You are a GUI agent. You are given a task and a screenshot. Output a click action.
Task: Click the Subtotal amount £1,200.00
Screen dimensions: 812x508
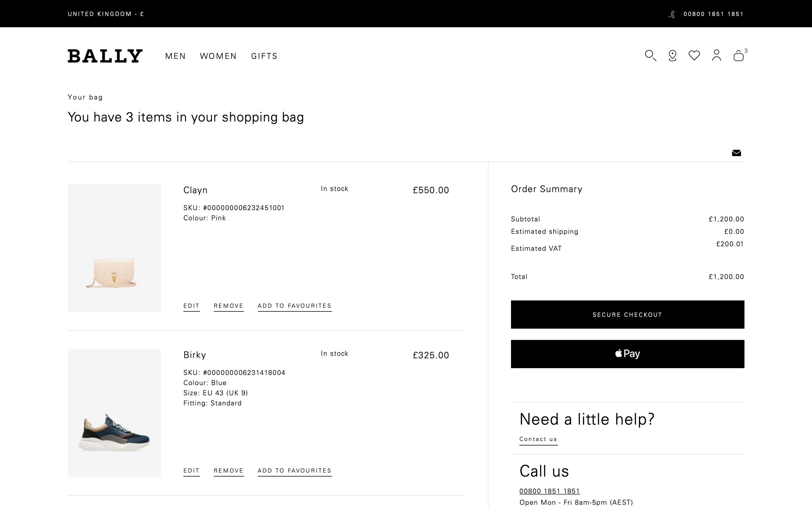726,219
